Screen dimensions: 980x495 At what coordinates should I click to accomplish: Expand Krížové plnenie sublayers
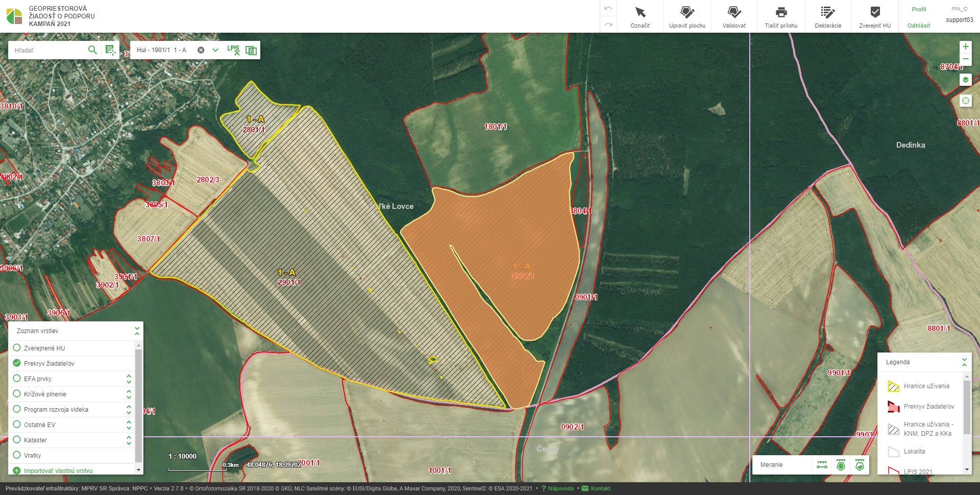pos(129,394)
